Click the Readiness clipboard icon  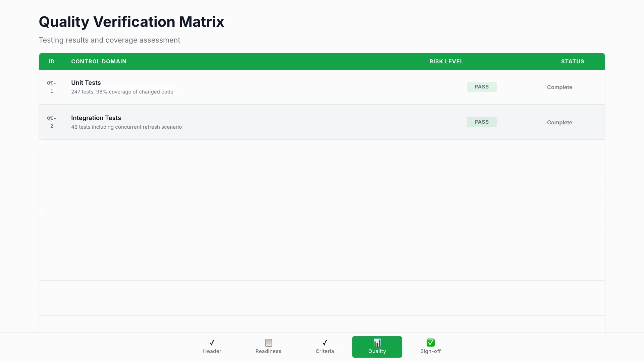(268, 343)
